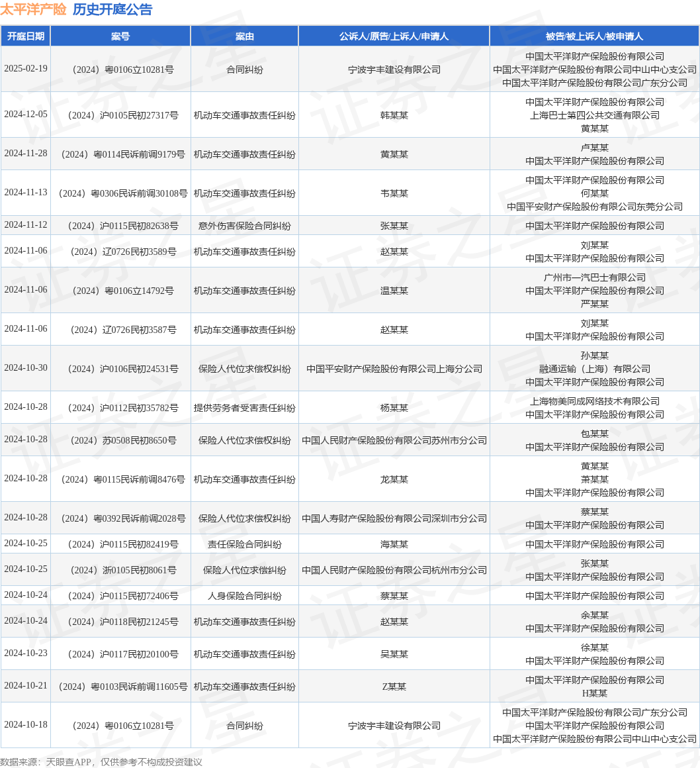Select case number 粤0115民诉前调8476号
This screenshot has width=700, height=768.
pos(139,479)
